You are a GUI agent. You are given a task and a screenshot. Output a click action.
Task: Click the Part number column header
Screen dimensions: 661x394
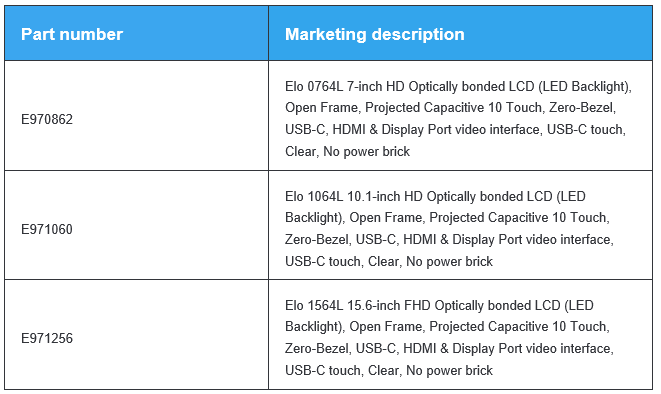(x=72, y=34)
